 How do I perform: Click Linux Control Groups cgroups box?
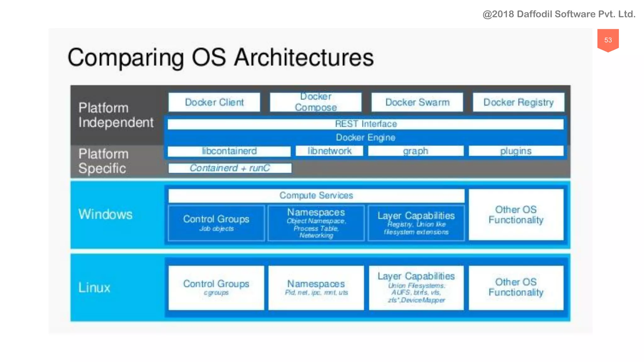pos(216,288)
